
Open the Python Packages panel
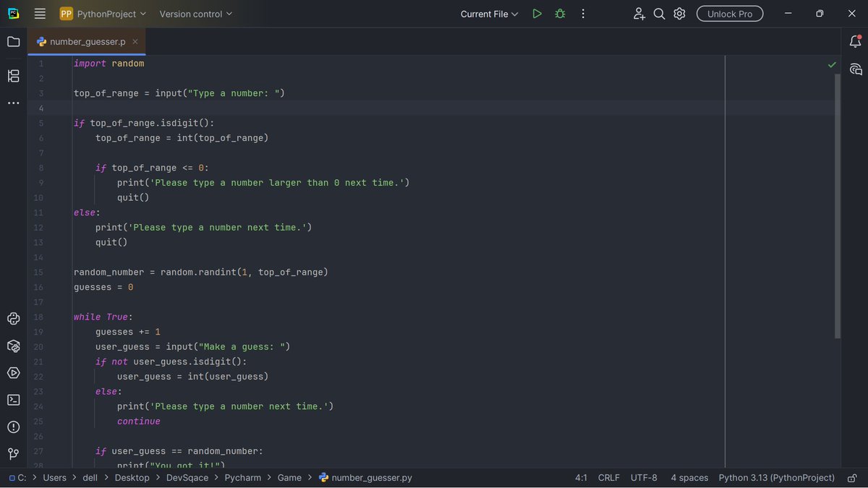click(13, 346)
